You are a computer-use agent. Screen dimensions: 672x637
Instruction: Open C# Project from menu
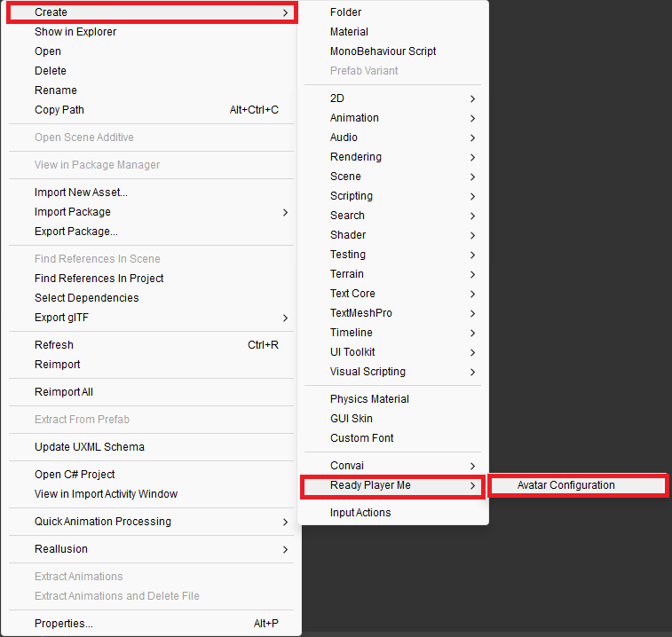(x=75, y=475)
